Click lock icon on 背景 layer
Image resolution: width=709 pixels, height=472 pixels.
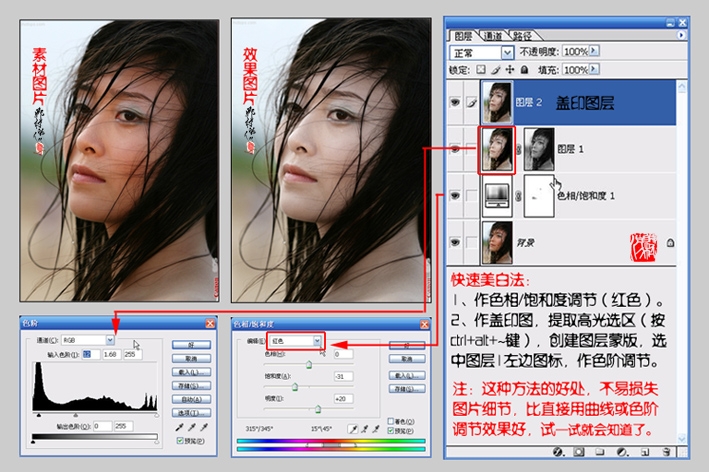670,243
